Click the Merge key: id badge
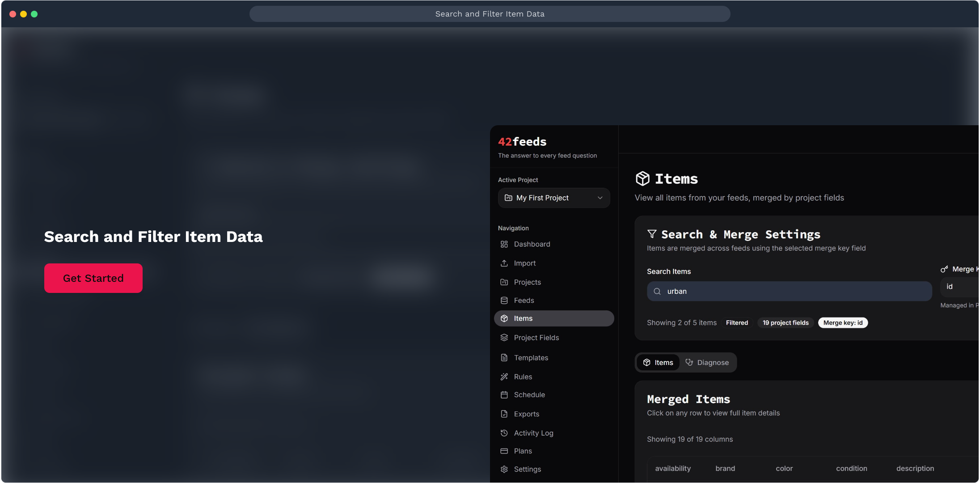The image size is (980, 483). click(x=842, y=323)
